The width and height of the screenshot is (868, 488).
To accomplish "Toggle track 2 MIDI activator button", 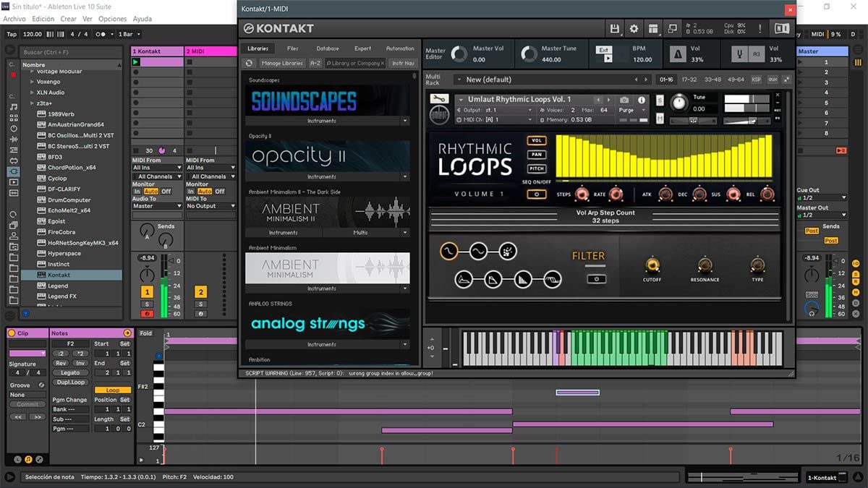I will pyautogui.click(x=200, y=292).
